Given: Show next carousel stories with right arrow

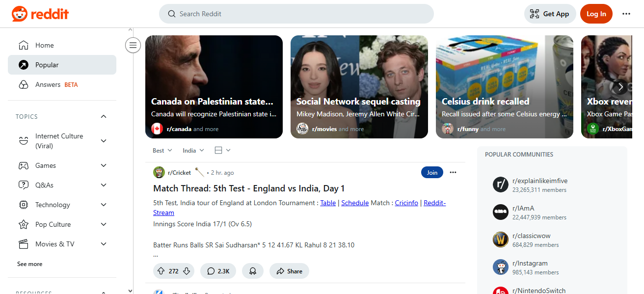Looking at the screenshot, I should [x=620, y=87].
